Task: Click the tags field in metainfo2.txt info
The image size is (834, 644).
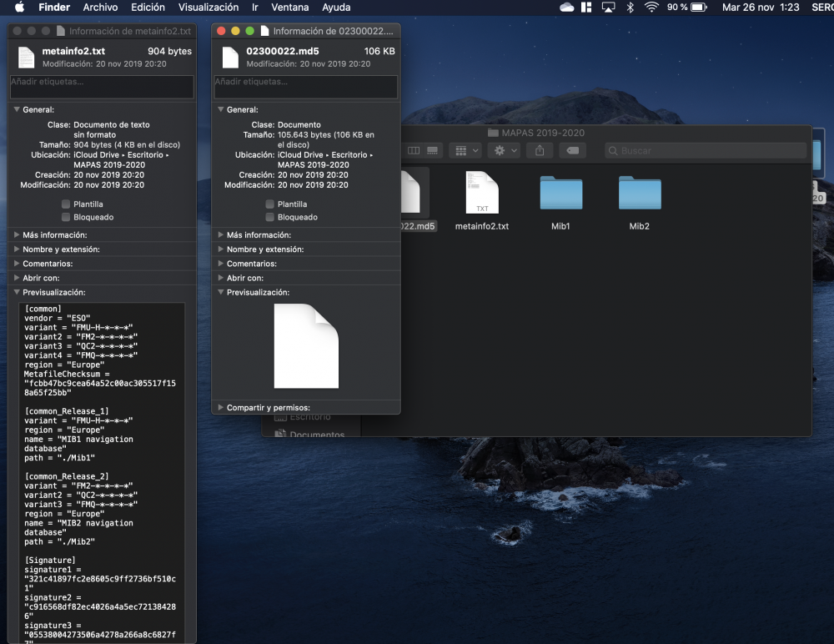Action: click(102, 87)
